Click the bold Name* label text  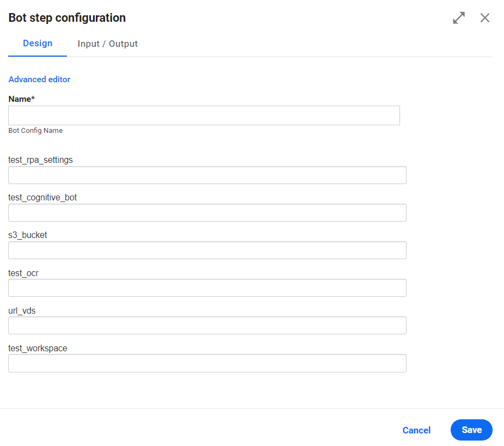22,99
